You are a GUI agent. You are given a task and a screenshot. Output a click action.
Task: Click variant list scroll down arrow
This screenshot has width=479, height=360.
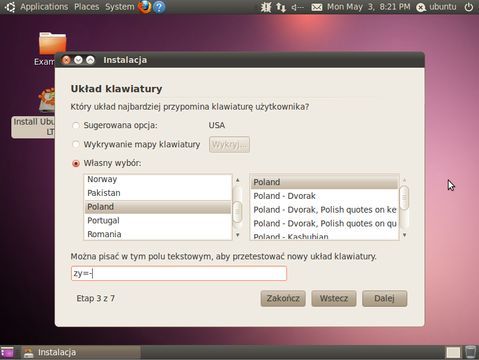coord(404,235)
